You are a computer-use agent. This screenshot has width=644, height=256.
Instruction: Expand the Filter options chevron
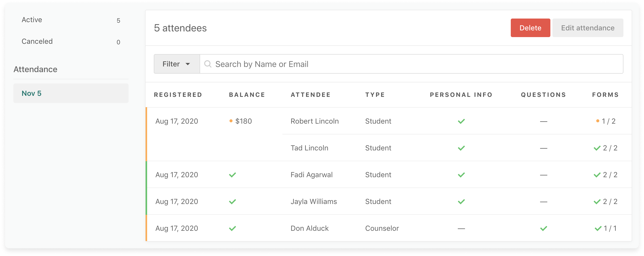[x=188, y=64]
